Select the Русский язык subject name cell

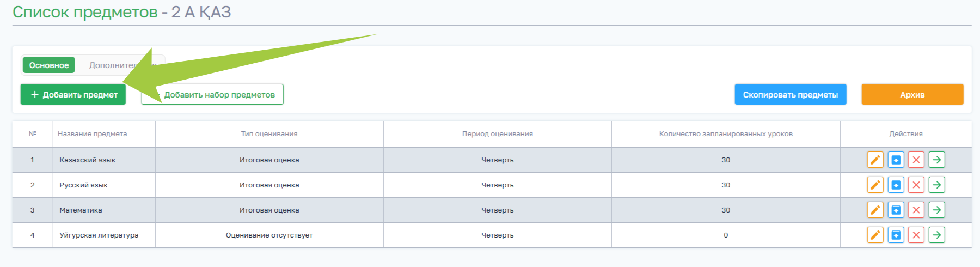(84, 185)
